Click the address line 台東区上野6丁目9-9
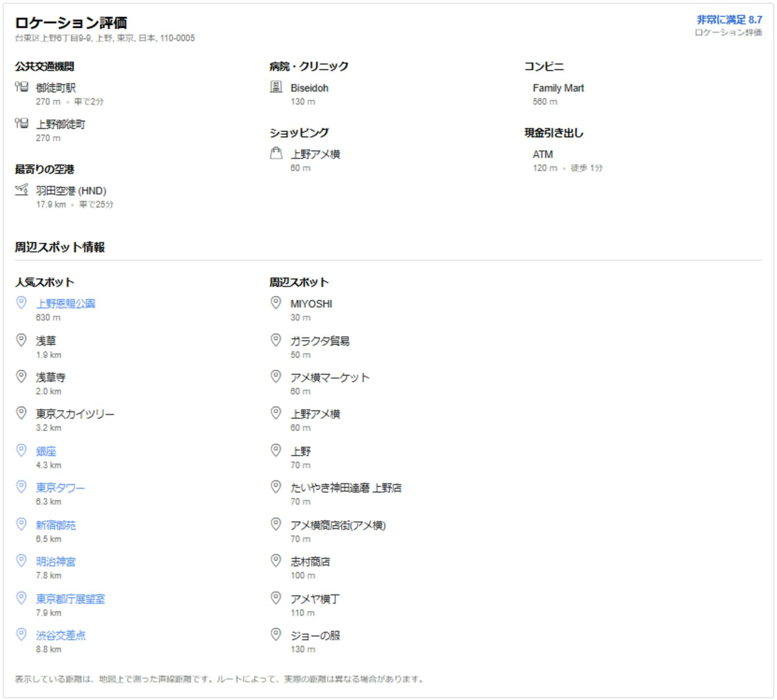The width and height of the screenshot is (777, 700). pyautogui.click(x=105, y=38)
